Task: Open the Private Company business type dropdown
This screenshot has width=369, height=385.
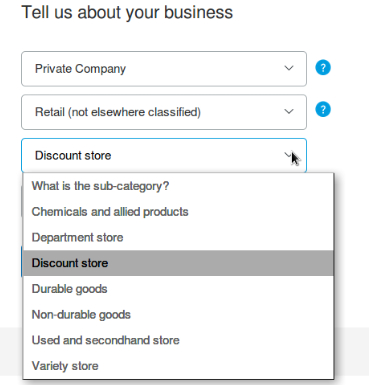Action: click(x=164, y=69)
